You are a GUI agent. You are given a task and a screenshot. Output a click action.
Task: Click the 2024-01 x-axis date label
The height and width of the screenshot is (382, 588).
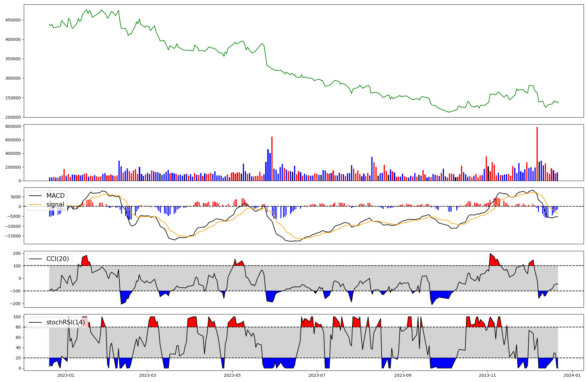(x=572, y=375)
